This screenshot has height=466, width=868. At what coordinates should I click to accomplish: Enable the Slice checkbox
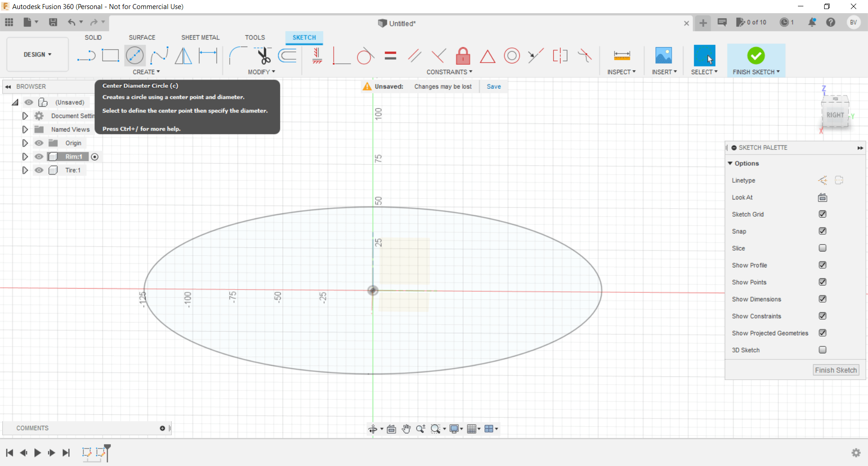pos(822,248)
